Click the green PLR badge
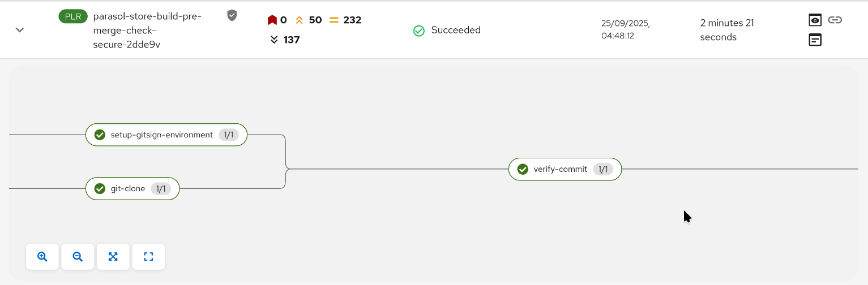 pyautogui.click(x=73, y=16)
